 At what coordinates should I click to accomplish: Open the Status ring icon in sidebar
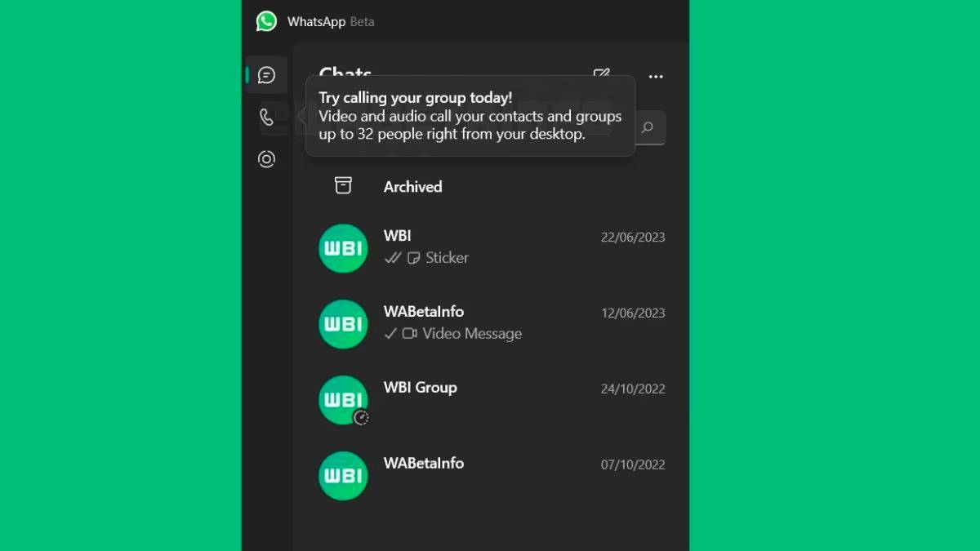click(x=266, y=159)
